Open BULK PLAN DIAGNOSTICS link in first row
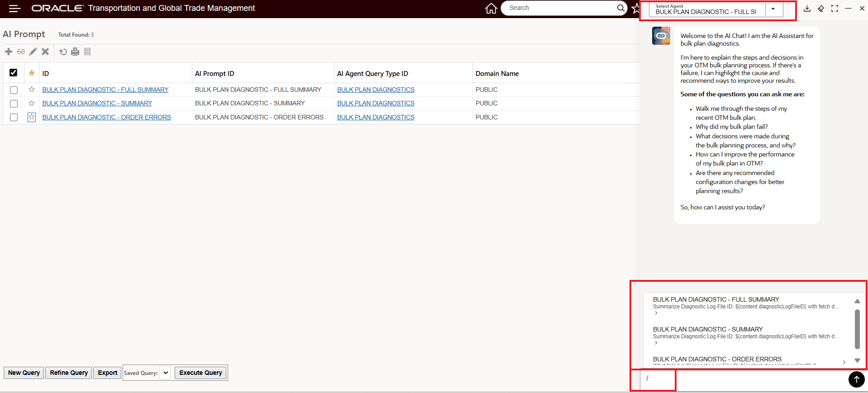The image size is (868, 393). pyautogui.click(x=376, y=90)
